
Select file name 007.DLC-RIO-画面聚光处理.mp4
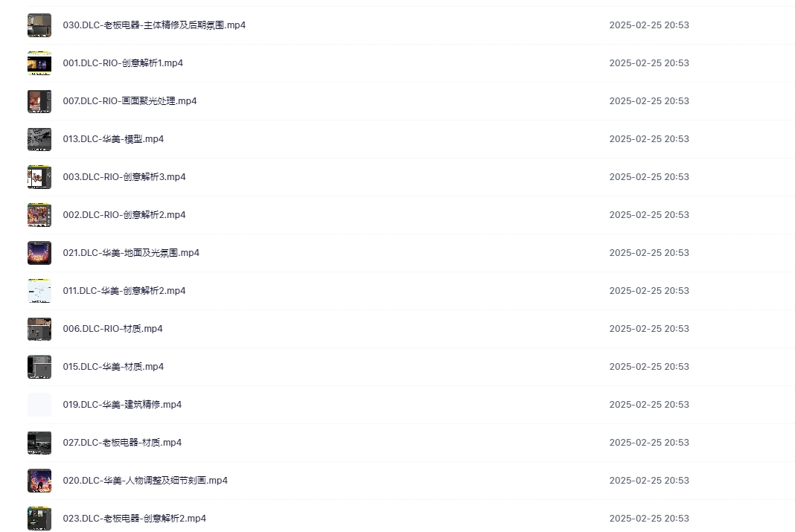tap(130, 101)
